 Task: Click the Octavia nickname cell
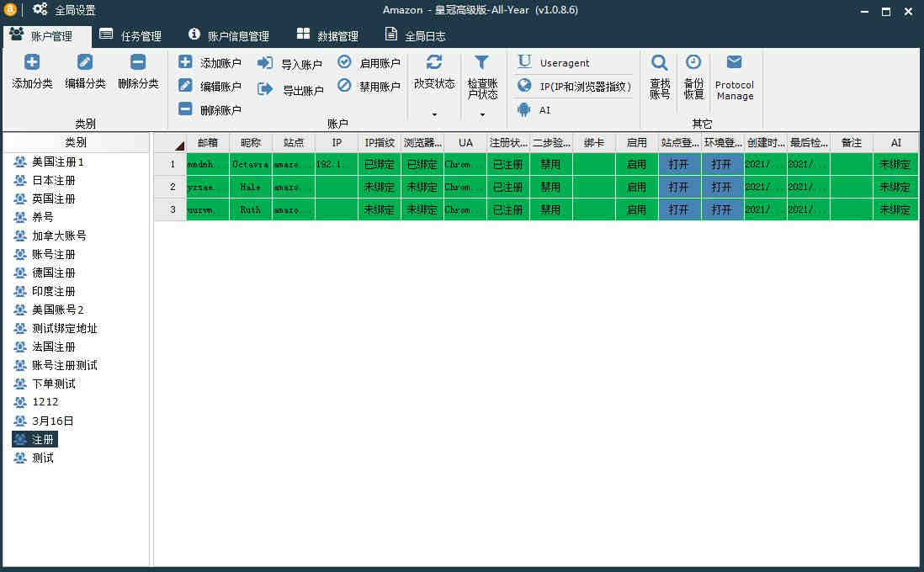251,164
